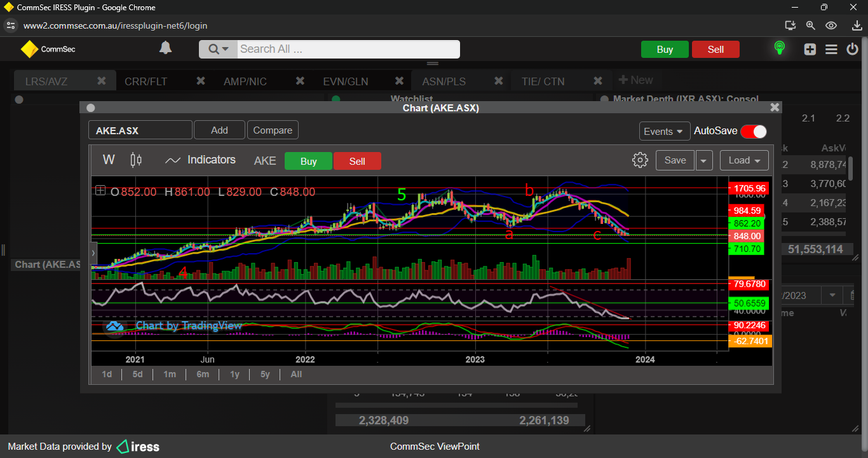Open the Chart by TradingView link

(174, 326)
